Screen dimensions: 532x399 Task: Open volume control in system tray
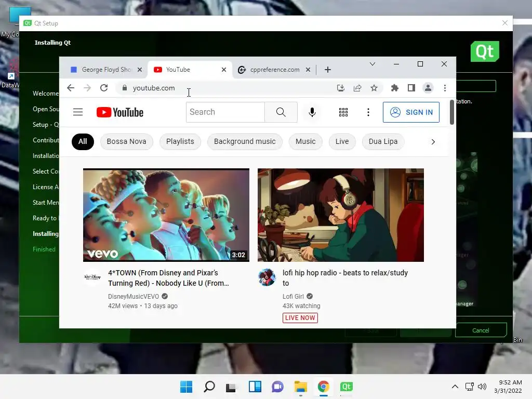pyautogui.click(x=482, y=387)
